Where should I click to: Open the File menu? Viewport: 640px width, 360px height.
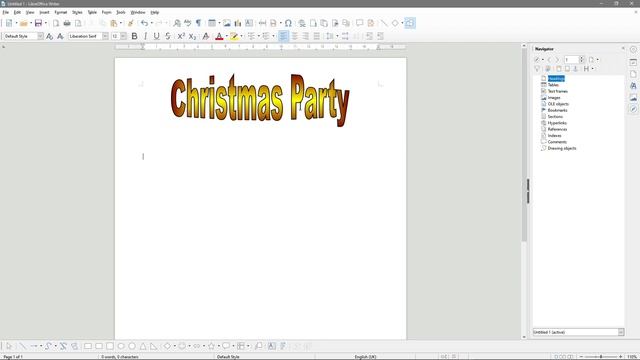click(x=6, y=13)
